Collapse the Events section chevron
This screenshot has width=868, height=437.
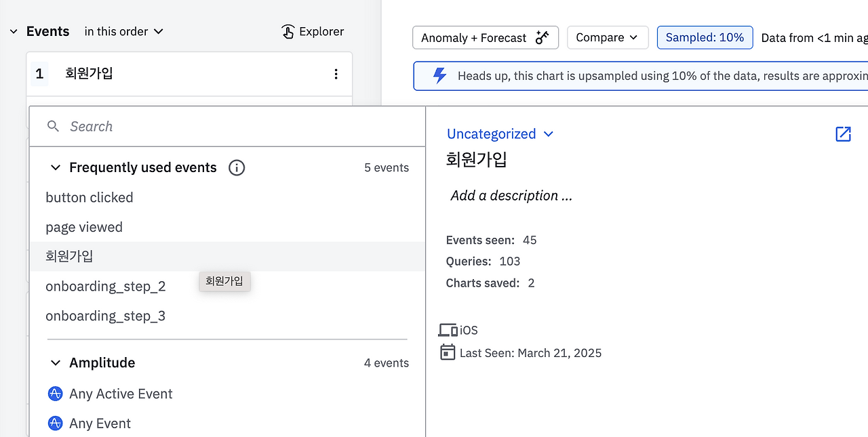[x=13, y=32]
